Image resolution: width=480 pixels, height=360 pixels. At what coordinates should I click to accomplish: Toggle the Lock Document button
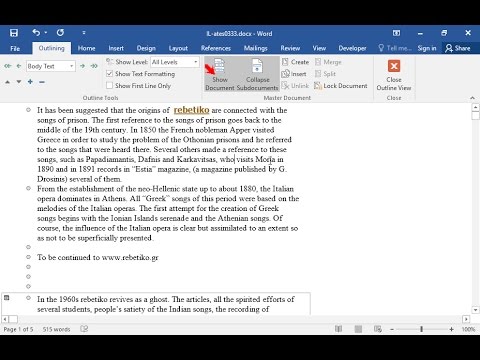click(341, 86)
